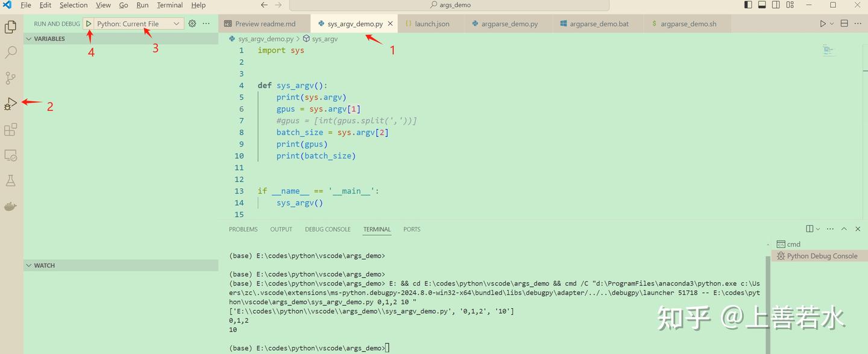Viewport: 868px width, 354px height.
Task: Open the Extensions view icon
Action: pyautogui.click(x=10, y=129)
